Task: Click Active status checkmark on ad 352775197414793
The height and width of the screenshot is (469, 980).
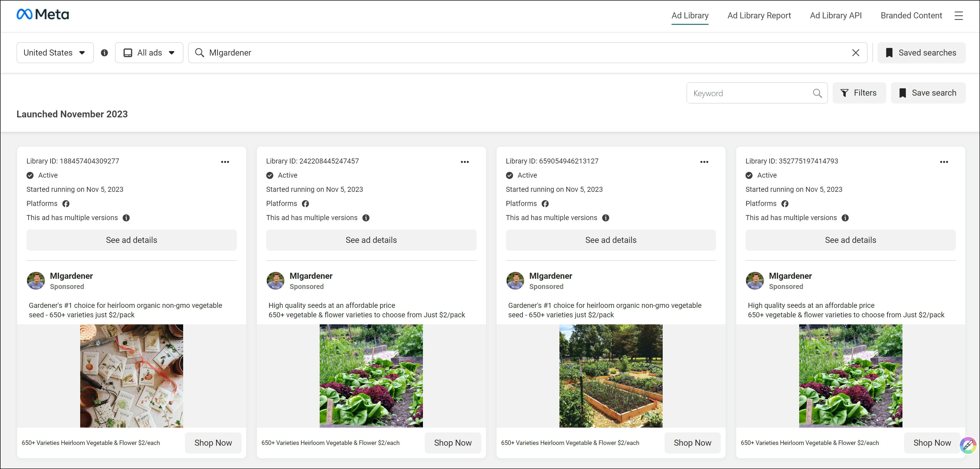Action: click(x=749, y=175)
